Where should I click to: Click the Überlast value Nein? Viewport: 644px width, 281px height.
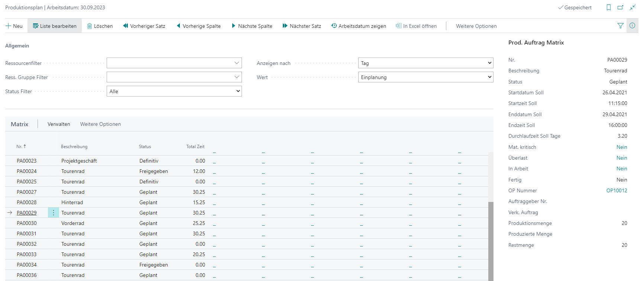coord(622,158)
